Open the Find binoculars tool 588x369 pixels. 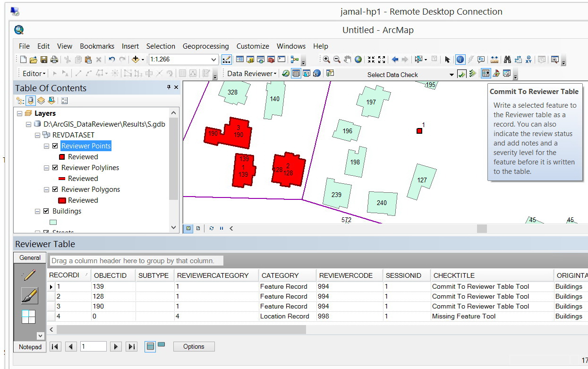pyautogui.click(x=507, y=60)
